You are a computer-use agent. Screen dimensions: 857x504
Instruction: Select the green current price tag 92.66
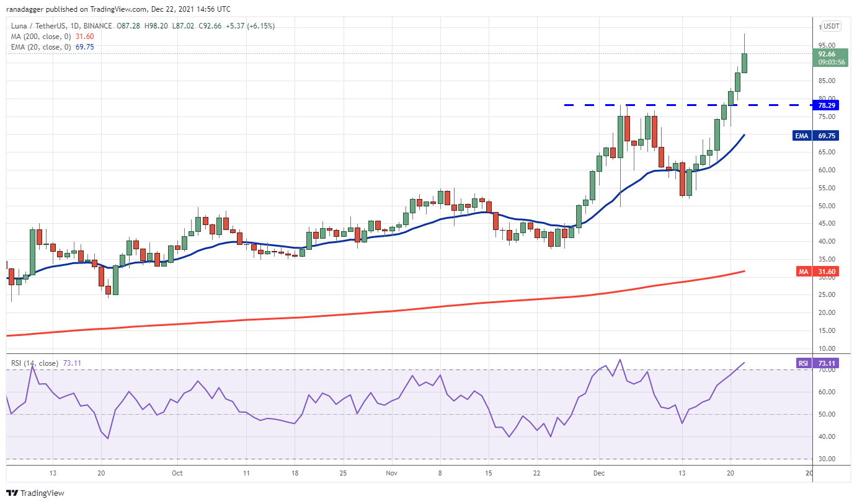pos(831,58)
